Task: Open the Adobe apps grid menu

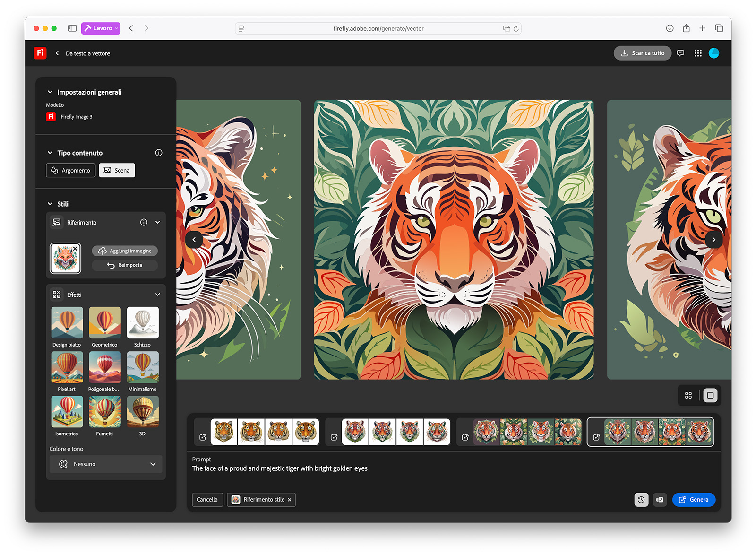Action: click(x=698, y=53)
